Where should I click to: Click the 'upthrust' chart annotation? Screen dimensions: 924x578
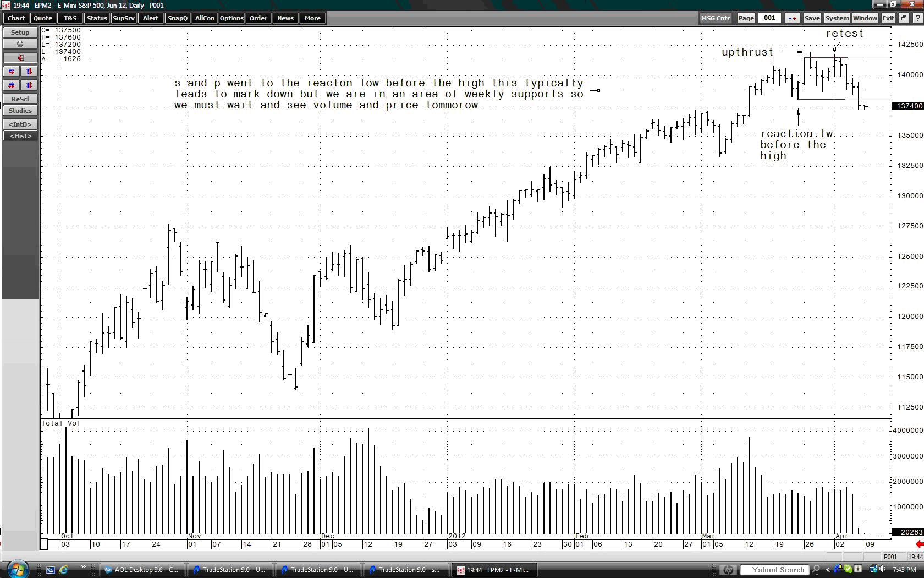(x=747, y=52)
